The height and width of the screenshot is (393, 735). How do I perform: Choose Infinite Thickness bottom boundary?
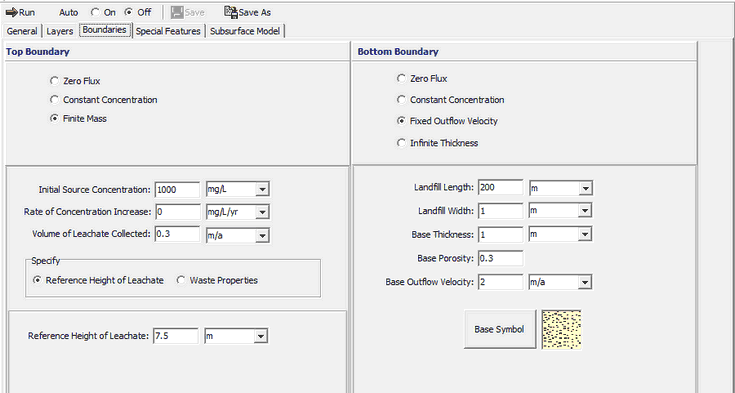coord(401,143)
